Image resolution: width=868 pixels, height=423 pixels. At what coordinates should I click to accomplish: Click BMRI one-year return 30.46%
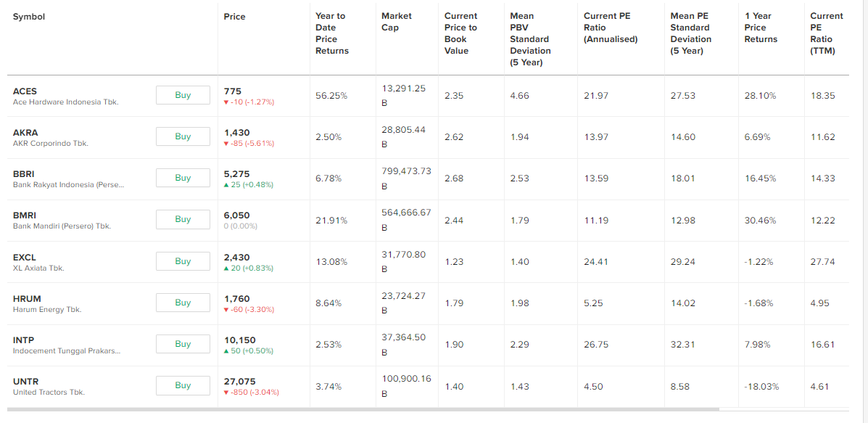[x=761, y=221]
